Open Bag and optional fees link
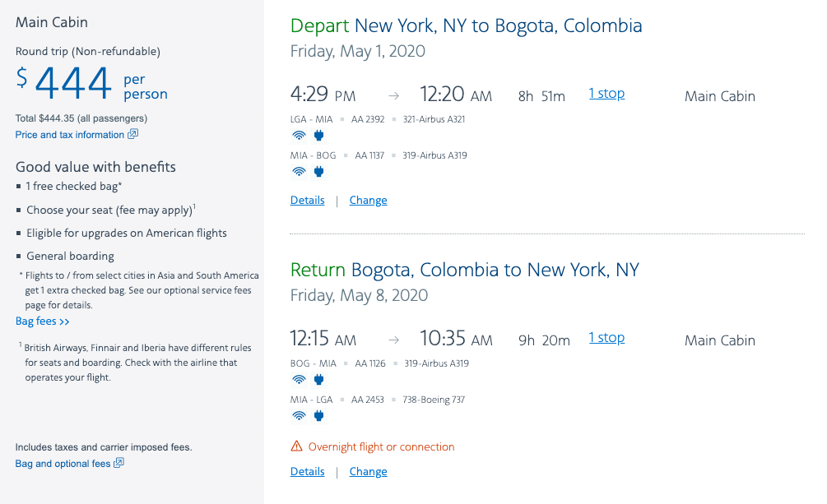 (63, 464)
